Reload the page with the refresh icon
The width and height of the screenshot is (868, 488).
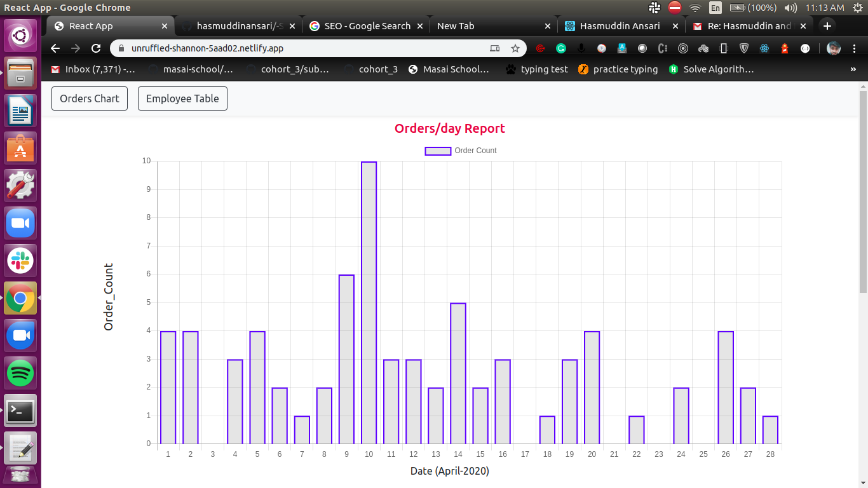click(96, 48)
